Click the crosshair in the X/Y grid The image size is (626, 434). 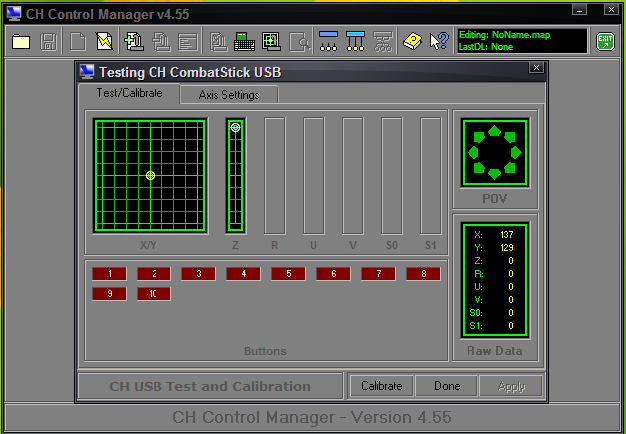150,175
